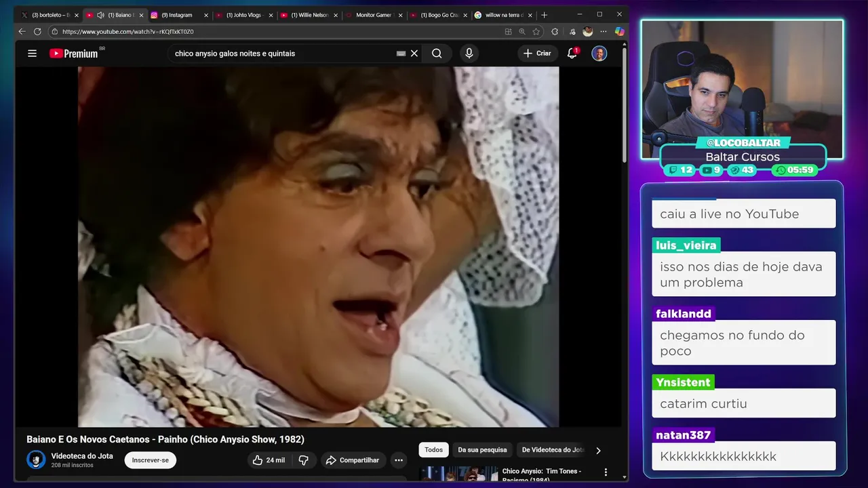
Task: Switch to the Instagram tab
Action: (x=176, y=15)
